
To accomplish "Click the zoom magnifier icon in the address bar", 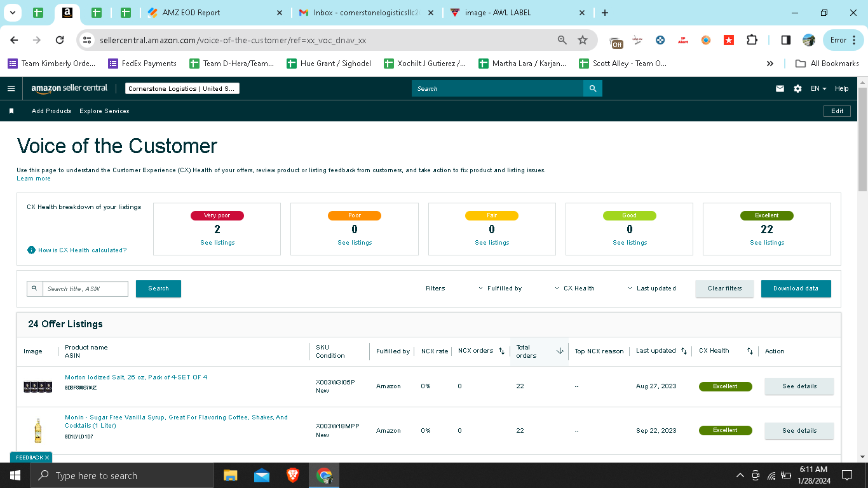I will pos(562,40).
